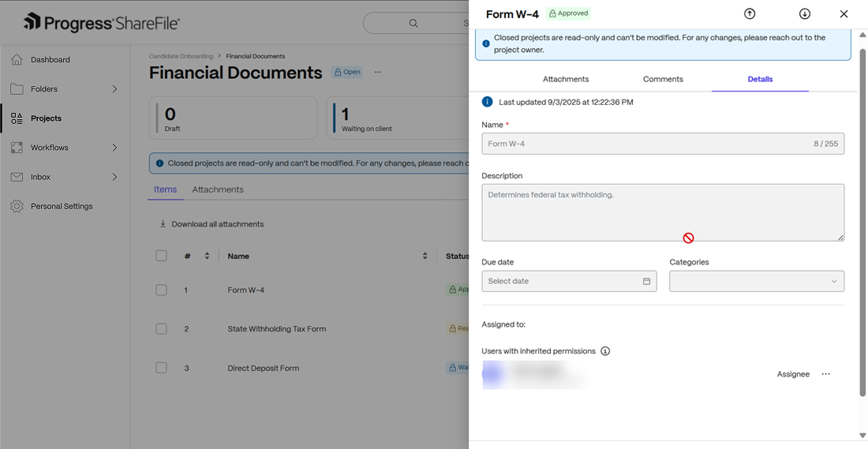Click the Financial Documents breadcrumb
Screen dimensions: 868x449
[x=256, y=56]
